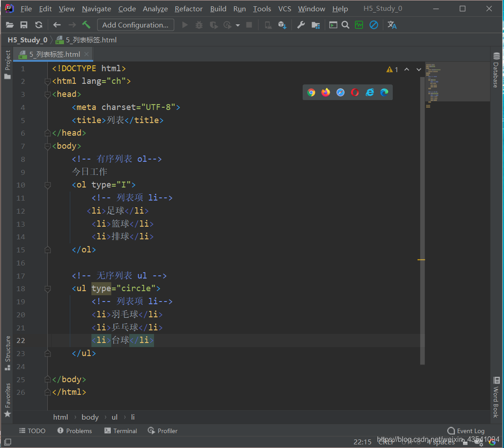Navigate forward with the right arrow
Image resolution: width=504 pixels, height=448 pixels.
point(72,25)
